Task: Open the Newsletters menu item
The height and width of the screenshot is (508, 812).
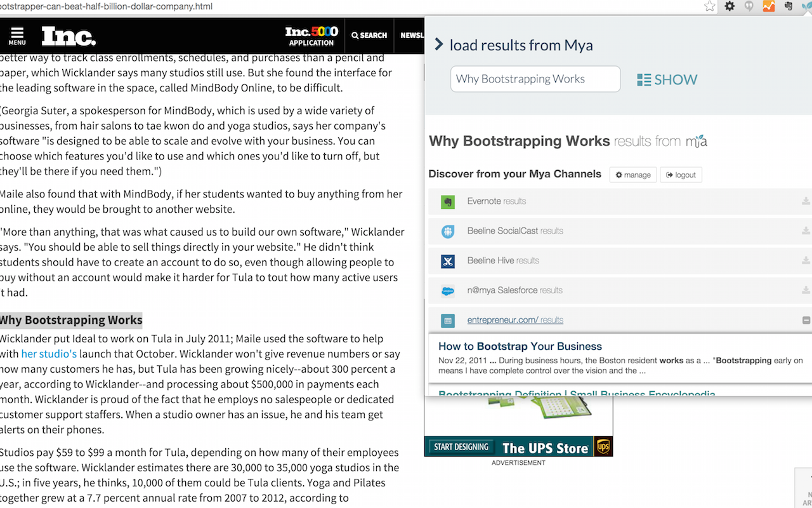Action: pyautogui.click(x=412, y=36)
